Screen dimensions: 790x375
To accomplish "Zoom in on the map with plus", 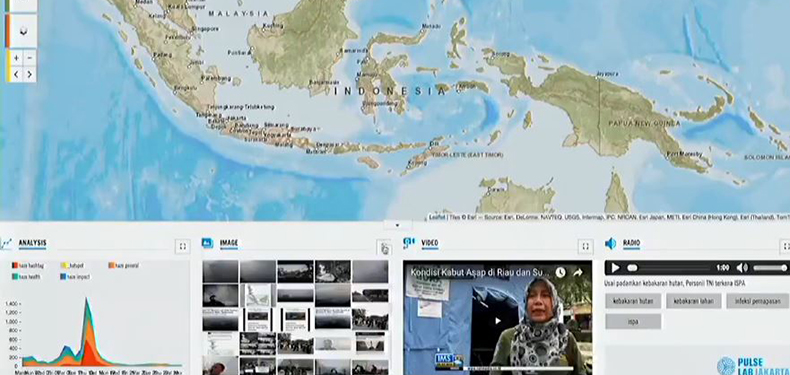I will [16, 58].
